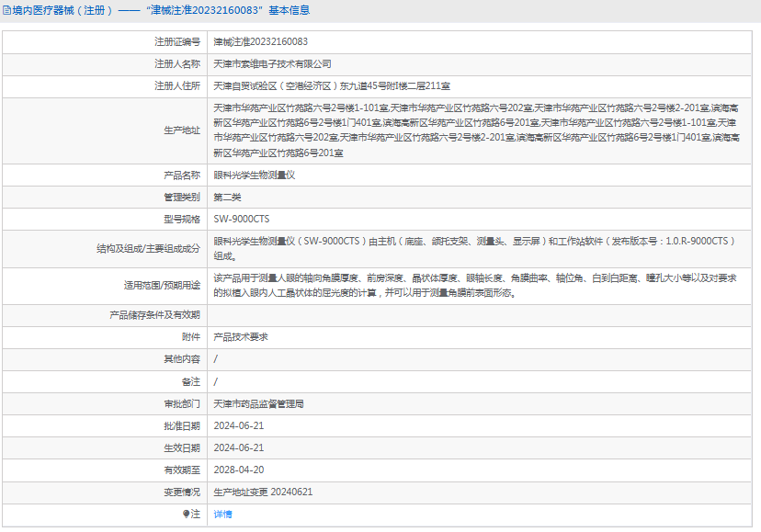The width and height of the screenshot is (761, 532).
Task: Select the 有效期至 label
Action: (x=182, y=470)
